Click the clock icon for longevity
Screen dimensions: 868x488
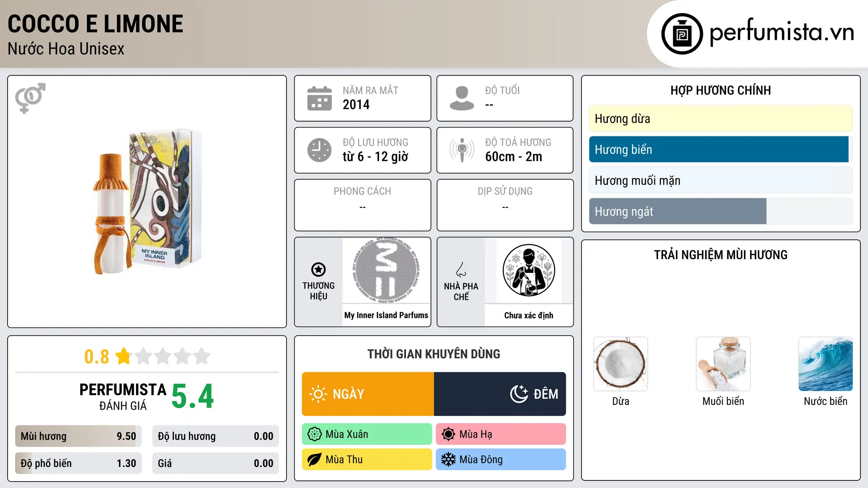point(320,150)
